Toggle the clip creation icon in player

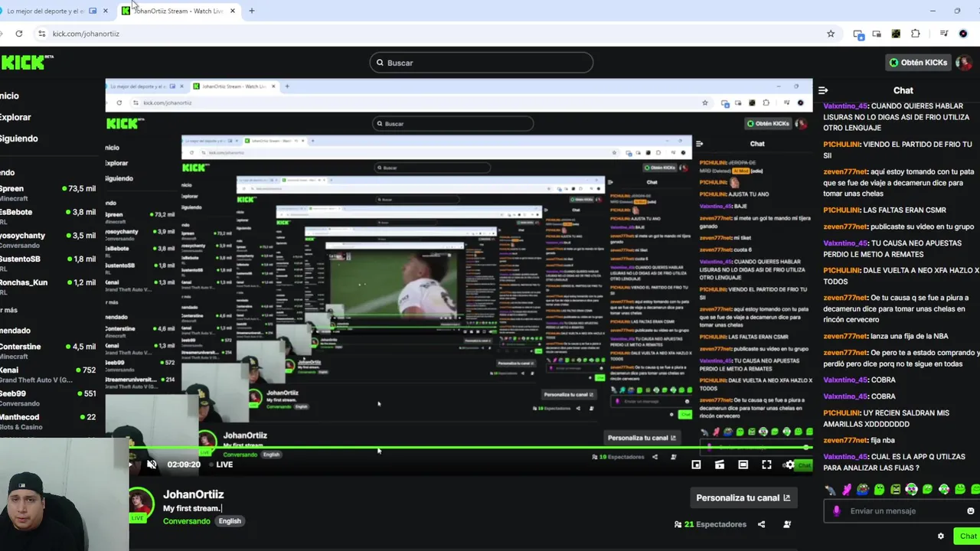(x=720, y=465)
